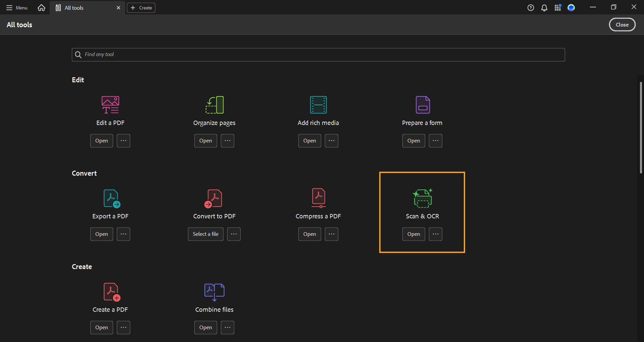Expand more options for Edit a PDF
This screenshot has height=342, width=644.
point(123,141)
